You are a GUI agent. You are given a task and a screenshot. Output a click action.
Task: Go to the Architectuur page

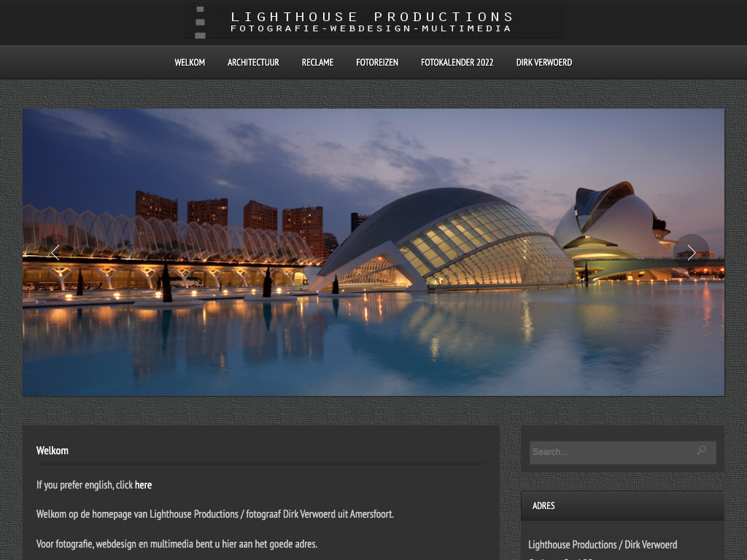pos(253,63)
